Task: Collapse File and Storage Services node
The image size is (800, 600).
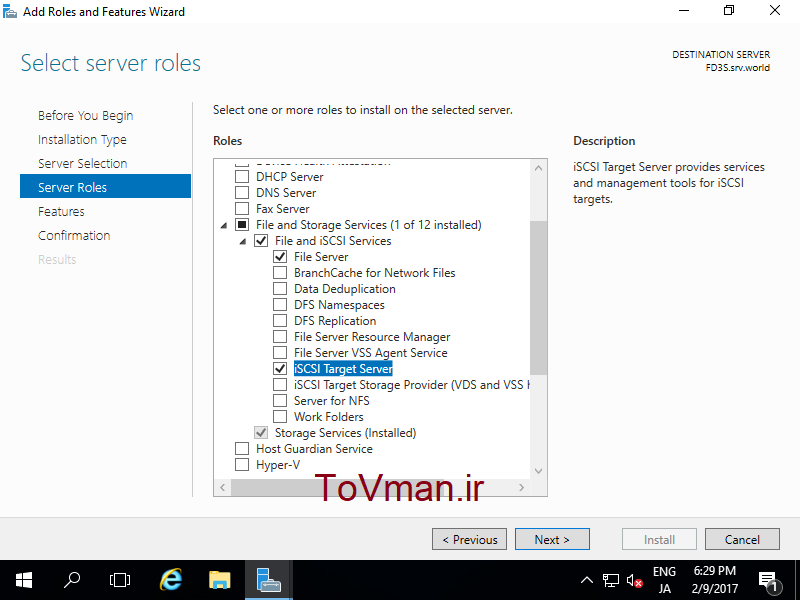Action: (223, 225)
